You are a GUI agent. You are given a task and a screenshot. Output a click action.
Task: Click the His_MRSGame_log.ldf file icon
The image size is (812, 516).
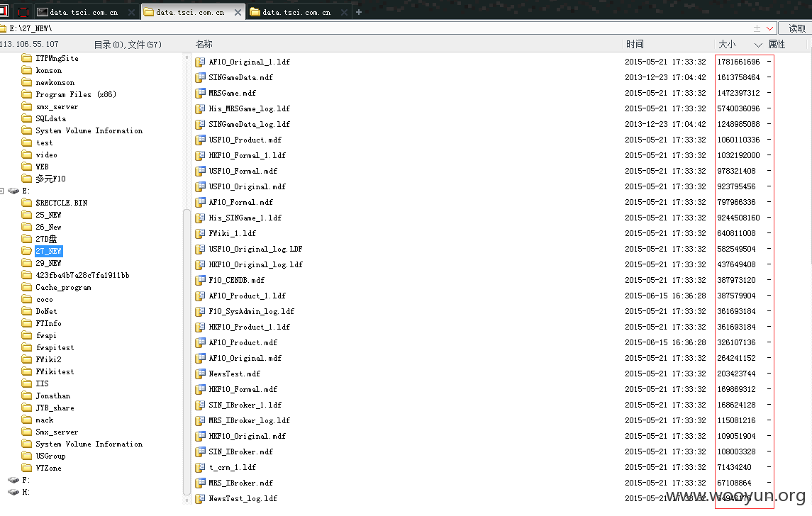point(200,108)
